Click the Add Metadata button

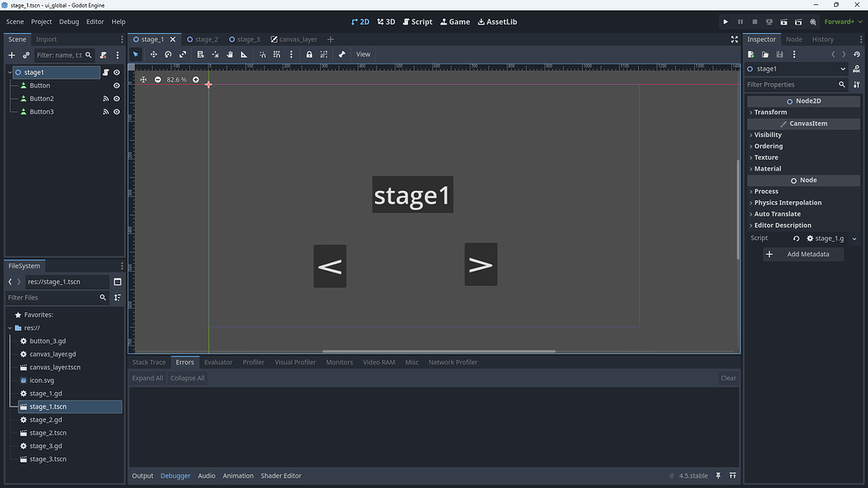tap(804, 255)
